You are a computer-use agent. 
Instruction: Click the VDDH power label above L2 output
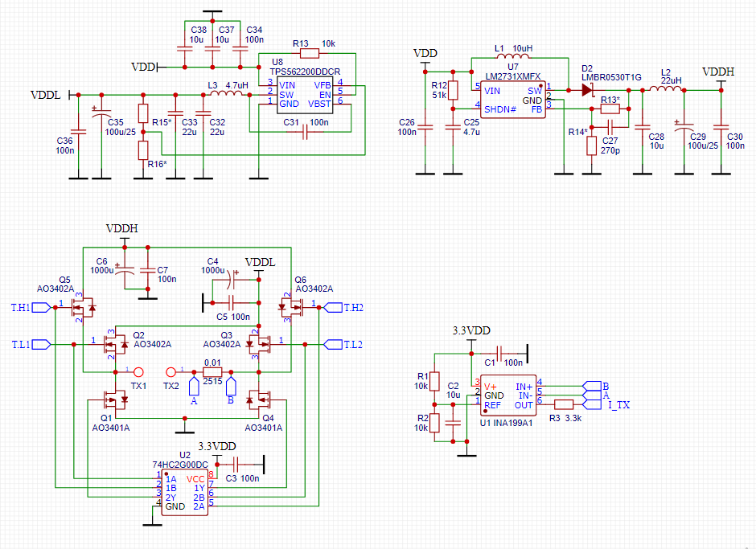tap(718, 72)
